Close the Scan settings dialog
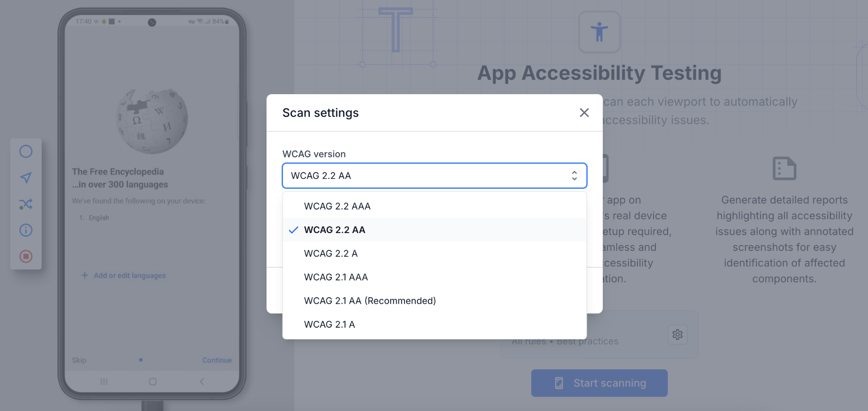 (x=584, y=113)
